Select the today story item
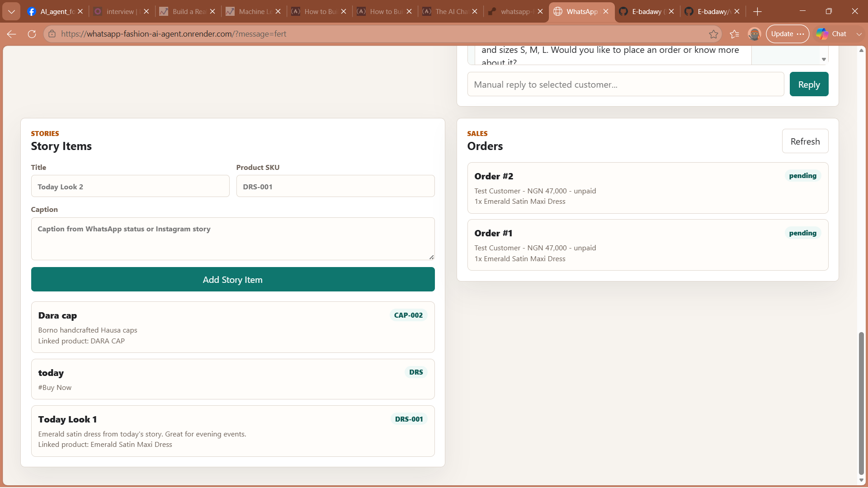 pyautogui.click(x=233, y=379)
